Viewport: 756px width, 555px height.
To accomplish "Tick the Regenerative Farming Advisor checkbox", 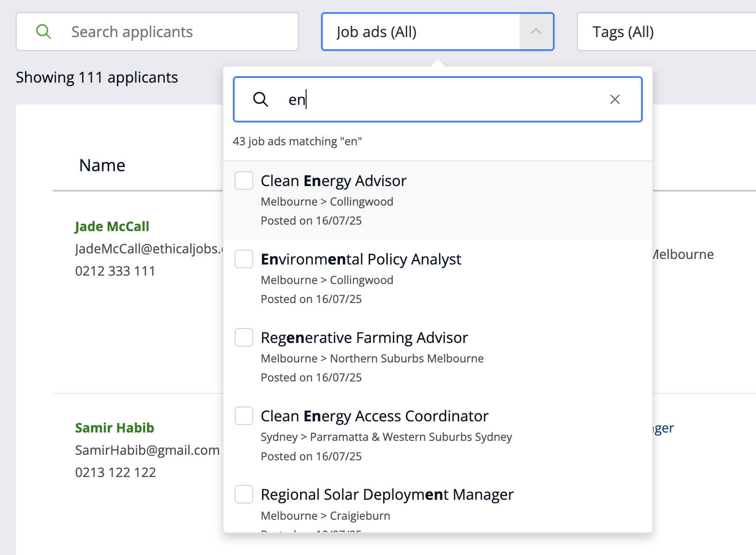I will pyautogui.click(x=244, y=337).
